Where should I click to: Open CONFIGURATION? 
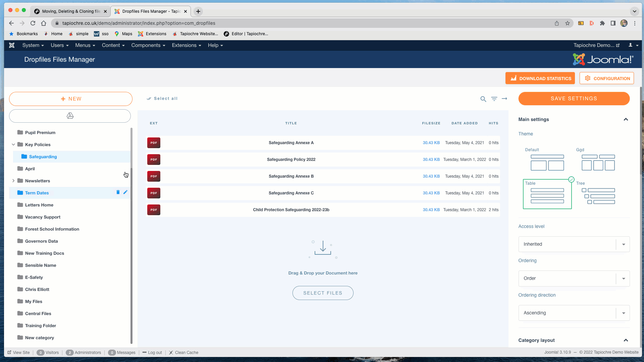click(x=607, y=78)
